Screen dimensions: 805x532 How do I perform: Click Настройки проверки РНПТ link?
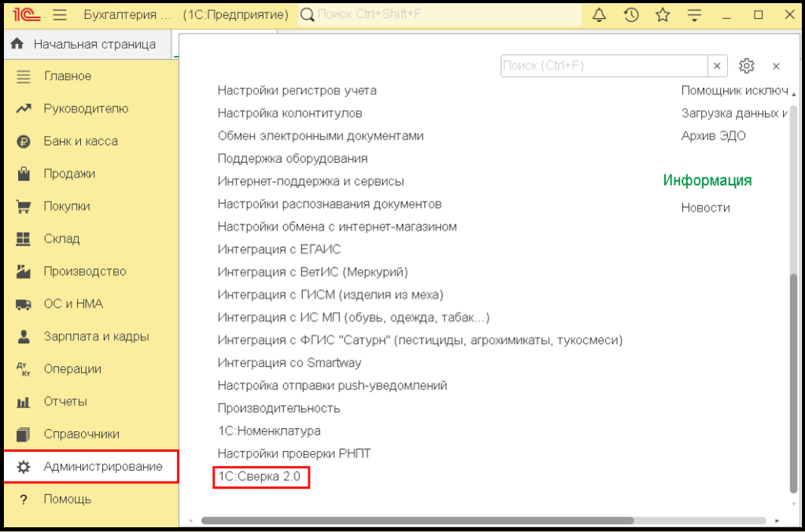pos(294,453)
